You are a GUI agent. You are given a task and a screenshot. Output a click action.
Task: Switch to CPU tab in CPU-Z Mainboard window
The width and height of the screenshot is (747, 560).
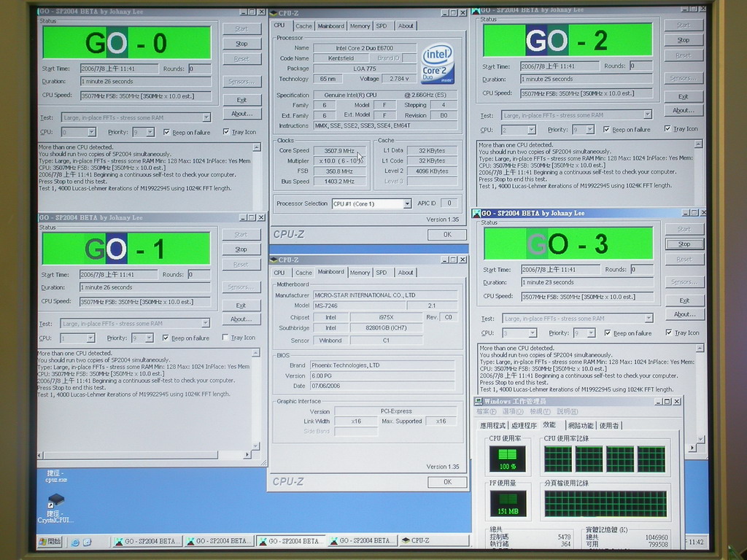[279, 273]
